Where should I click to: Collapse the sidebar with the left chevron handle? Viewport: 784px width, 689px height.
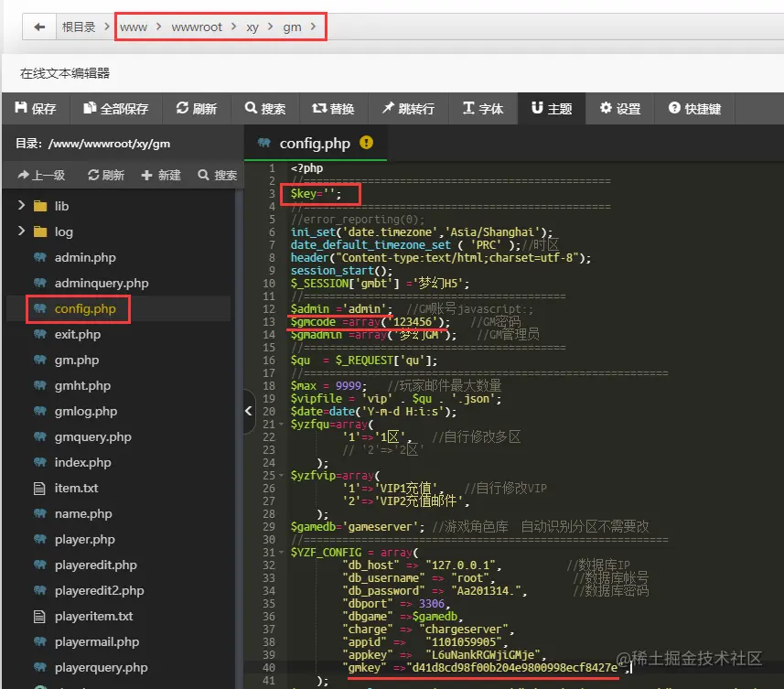249,411
